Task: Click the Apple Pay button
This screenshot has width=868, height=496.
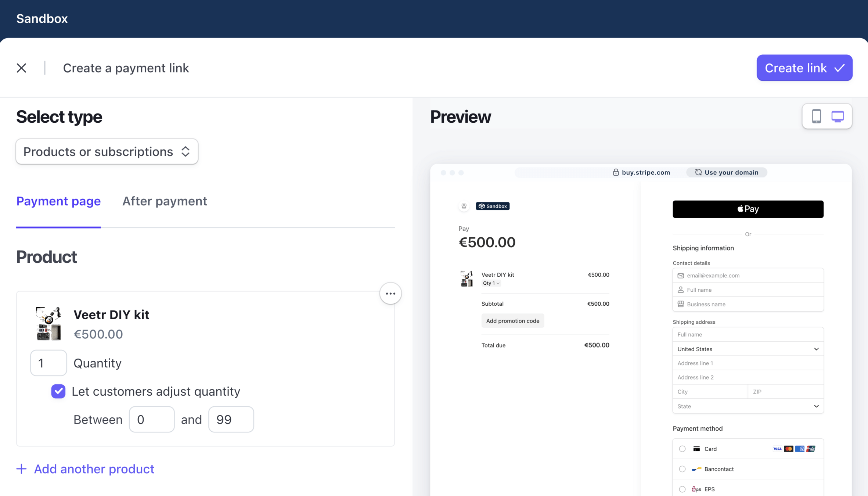Action: (748, 209)
